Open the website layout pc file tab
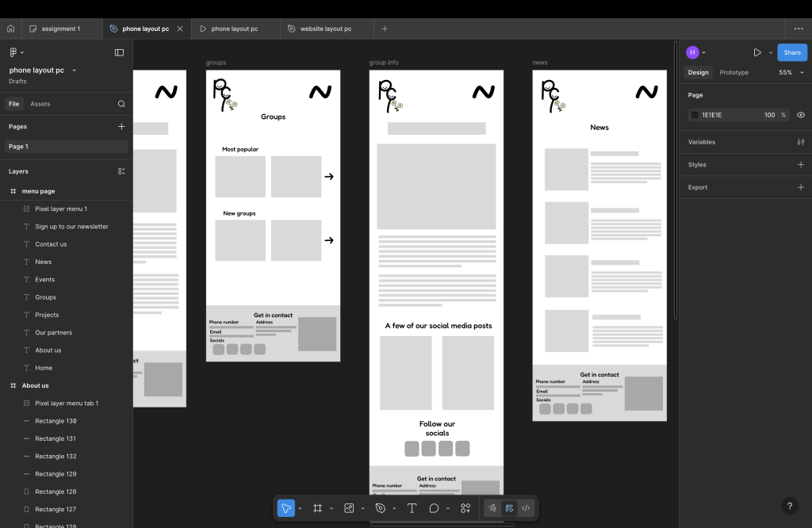 click(325, 29)
